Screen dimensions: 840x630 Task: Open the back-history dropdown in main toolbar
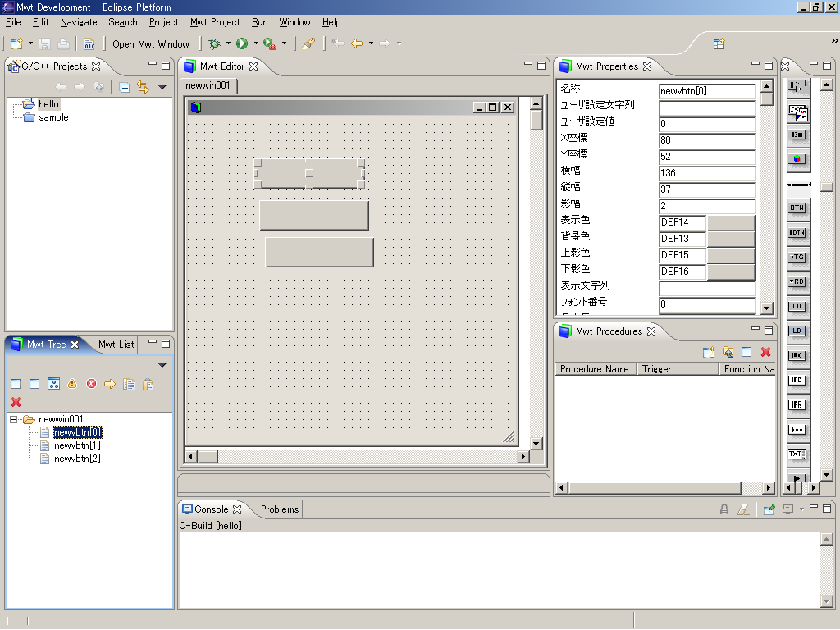tap(371, 43)
